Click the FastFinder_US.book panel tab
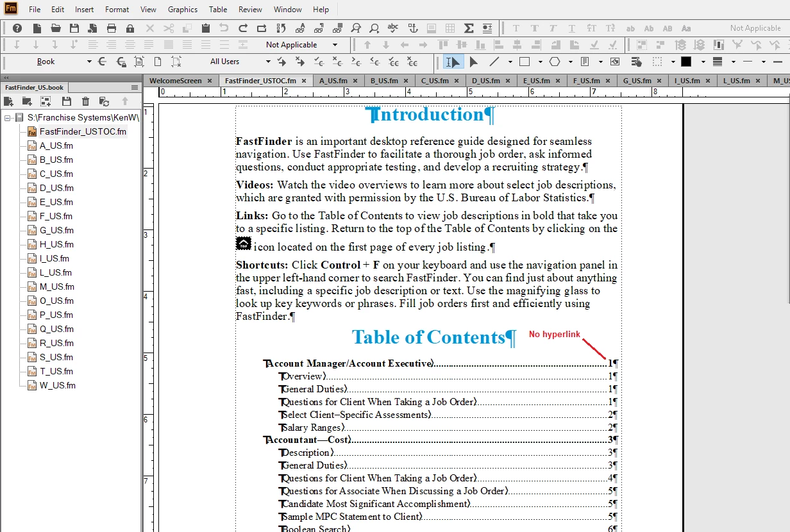 (x=35, y=87)
